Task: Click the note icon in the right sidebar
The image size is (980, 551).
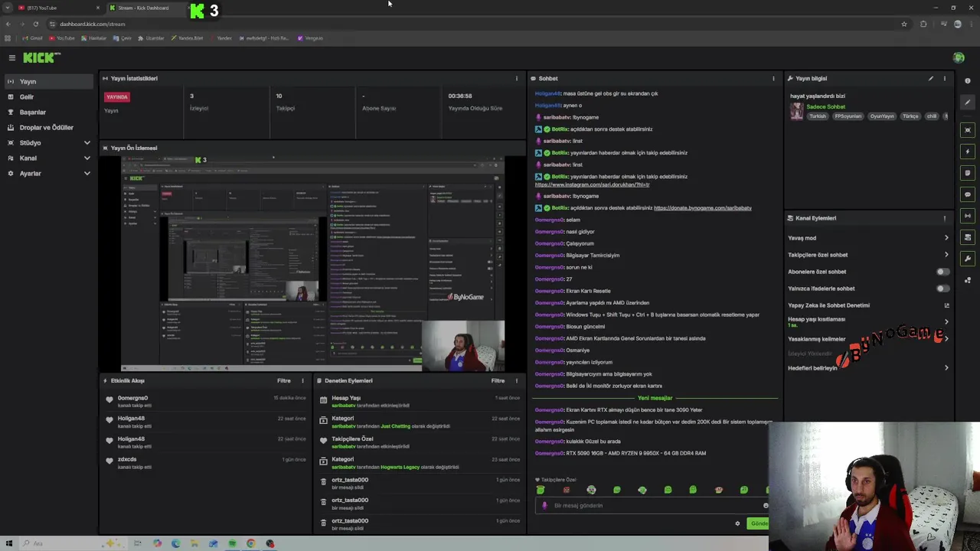Action: click(x=968, y=173)
